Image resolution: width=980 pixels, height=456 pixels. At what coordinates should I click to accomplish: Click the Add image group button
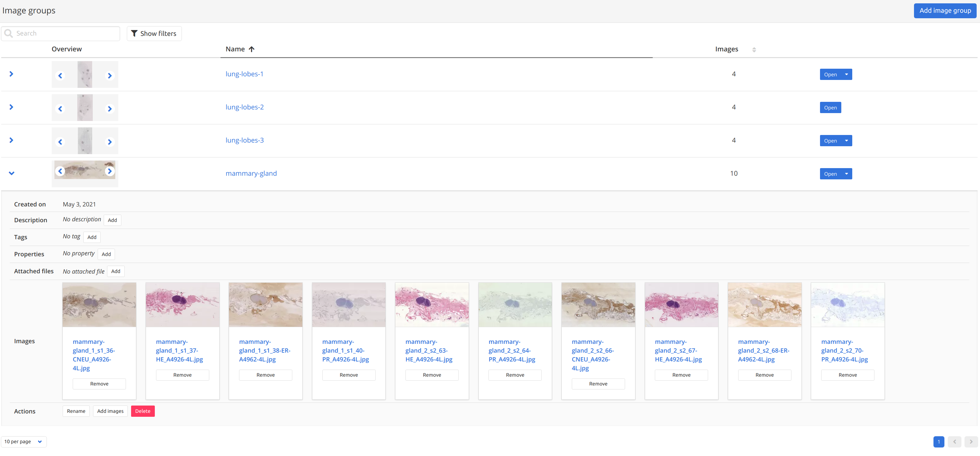tap(945, 10)
